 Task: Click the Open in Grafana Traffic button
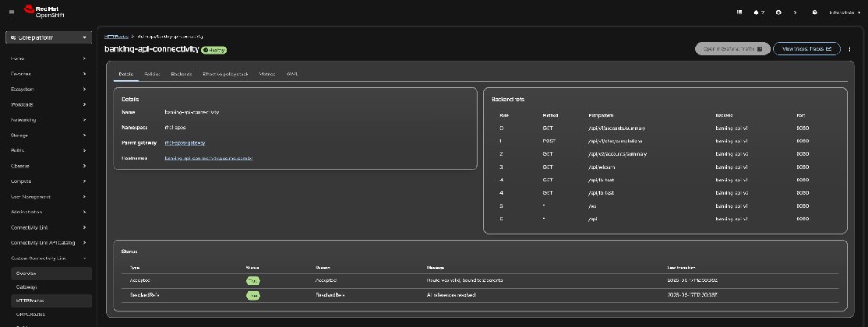732,48
